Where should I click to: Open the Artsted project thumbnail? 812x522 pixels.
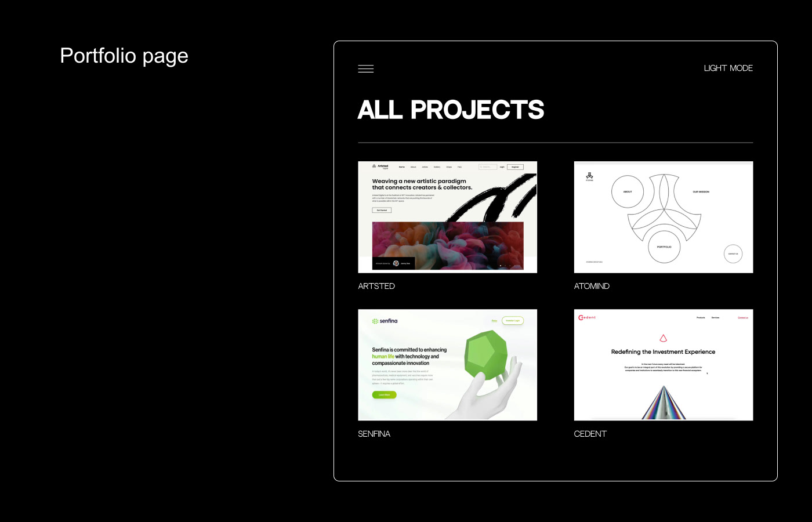[447, 217]
